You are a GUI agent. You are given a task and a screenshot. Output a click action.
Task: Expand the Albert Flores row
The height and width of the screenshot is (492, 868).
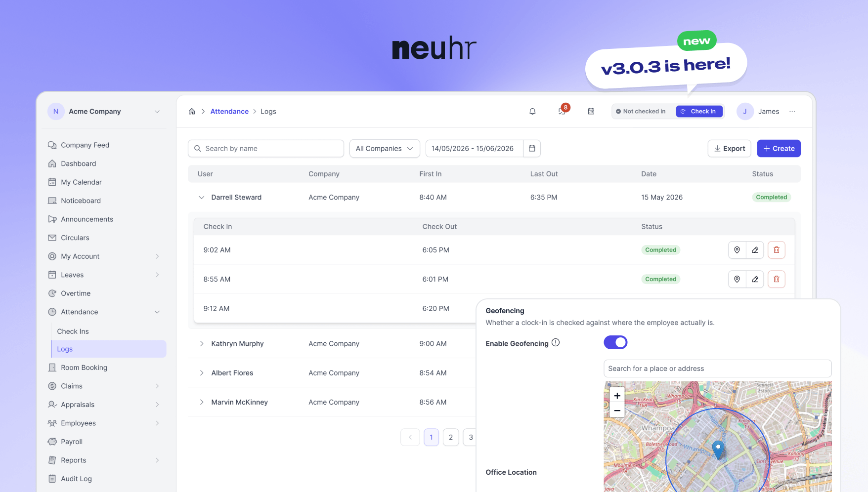tap(201, 373)
